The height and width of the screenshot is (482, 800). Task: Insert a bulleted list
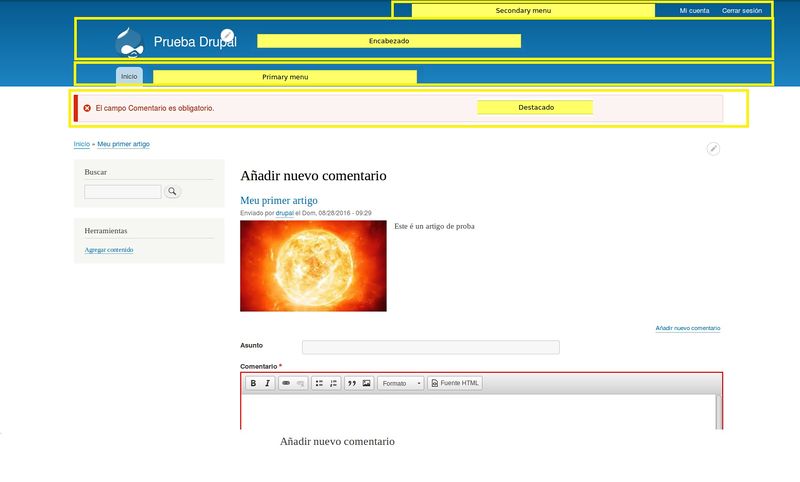coord(319,383)
